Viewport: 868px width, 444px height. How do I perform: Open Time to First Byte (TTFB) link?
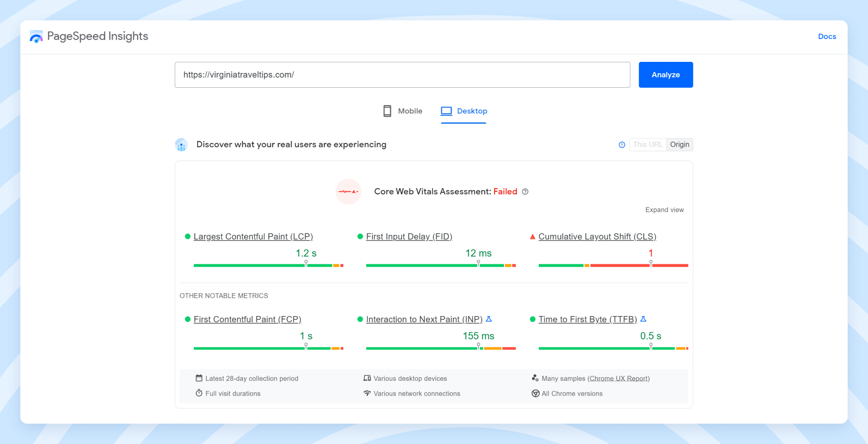(x=588, y=319)
